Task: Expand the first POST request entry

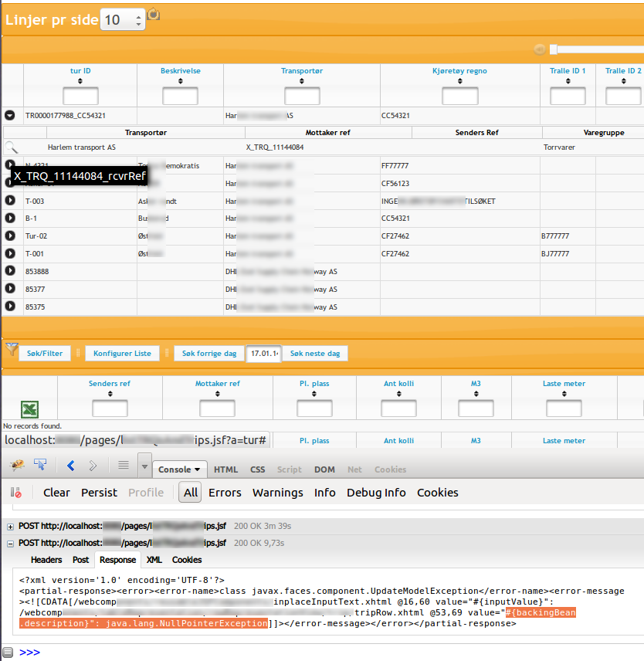Action: (x=8, y=526)
